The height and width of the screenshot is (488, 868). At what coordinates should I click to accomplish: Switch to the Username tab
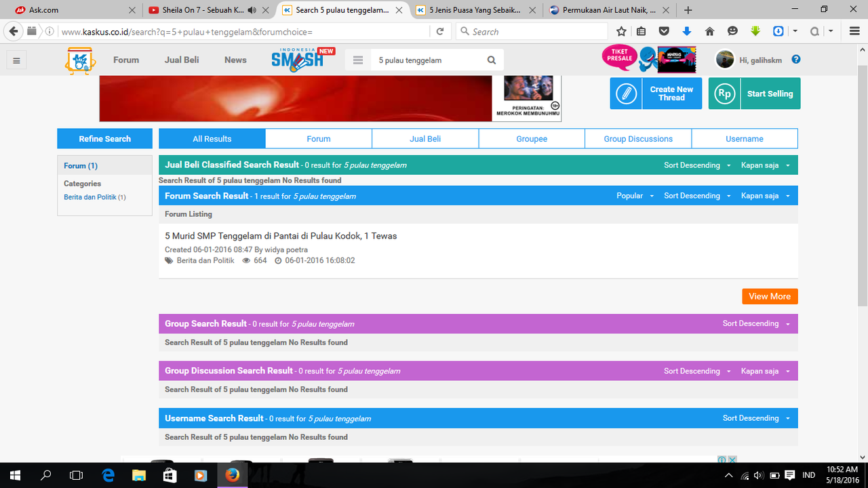pos(745,138)
